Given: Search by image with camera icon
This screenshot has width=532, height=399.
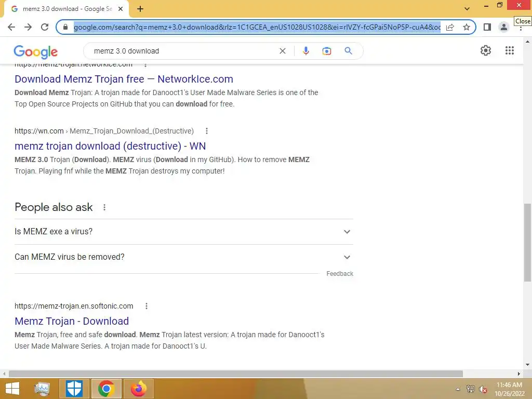Looking at the screenshot, I should coord(326,51).
